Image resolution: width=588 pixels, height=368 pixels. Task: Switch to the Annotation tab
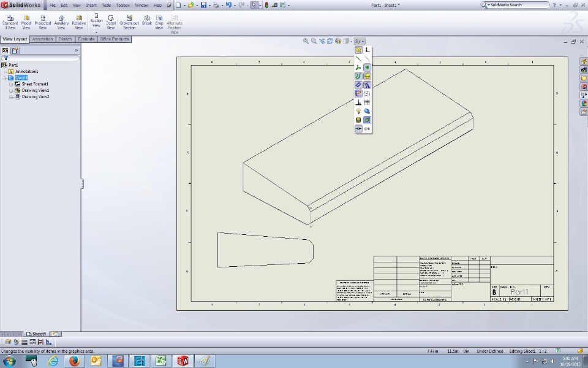point(42,39)
